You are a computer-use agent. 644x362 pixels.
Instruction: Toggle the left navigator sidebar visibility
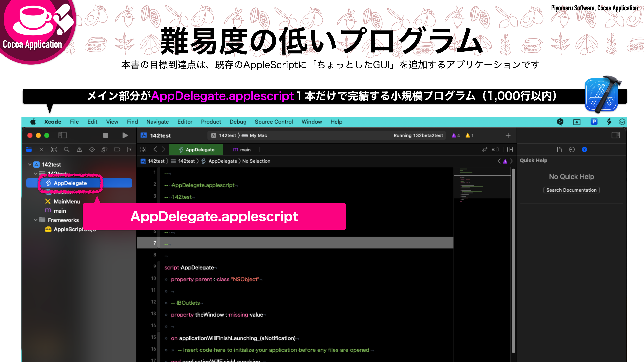point(63,135)
